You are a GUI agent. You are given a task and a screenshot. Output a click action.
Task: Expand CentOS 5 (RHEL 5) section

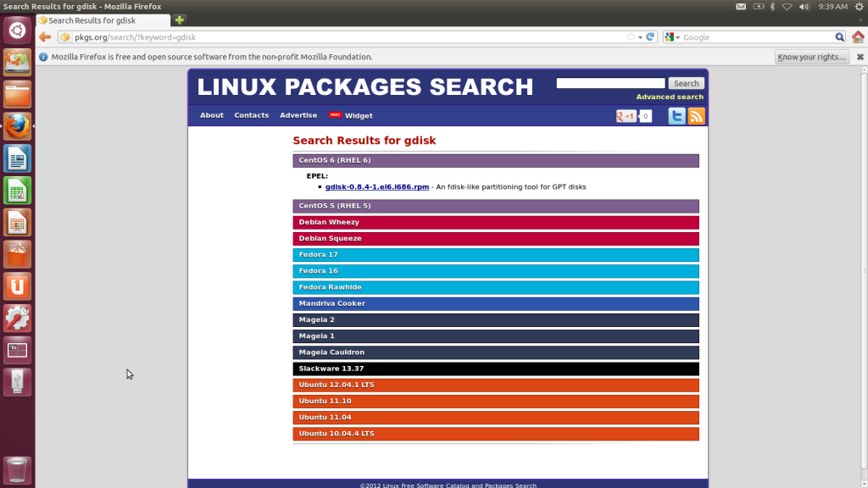click(496, 206)
